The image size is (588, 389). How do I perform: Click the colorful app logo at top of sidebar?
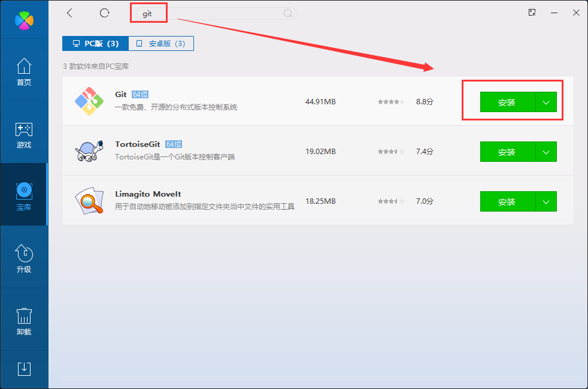(x=24, y=20)
